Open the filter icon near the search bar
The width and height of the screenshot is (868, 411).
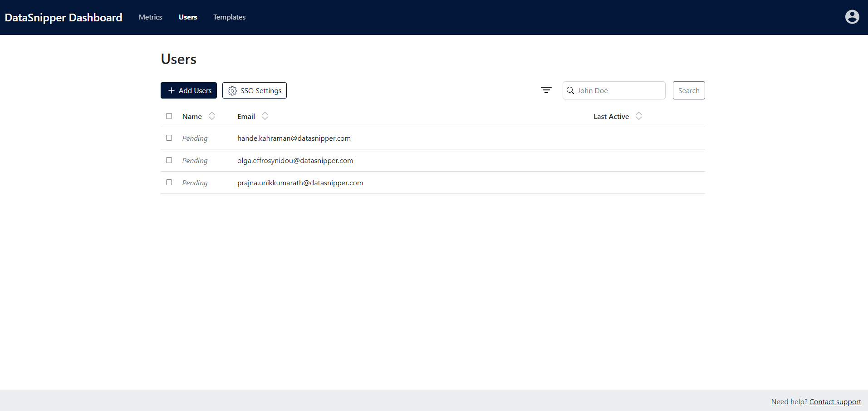coord(546,90)
